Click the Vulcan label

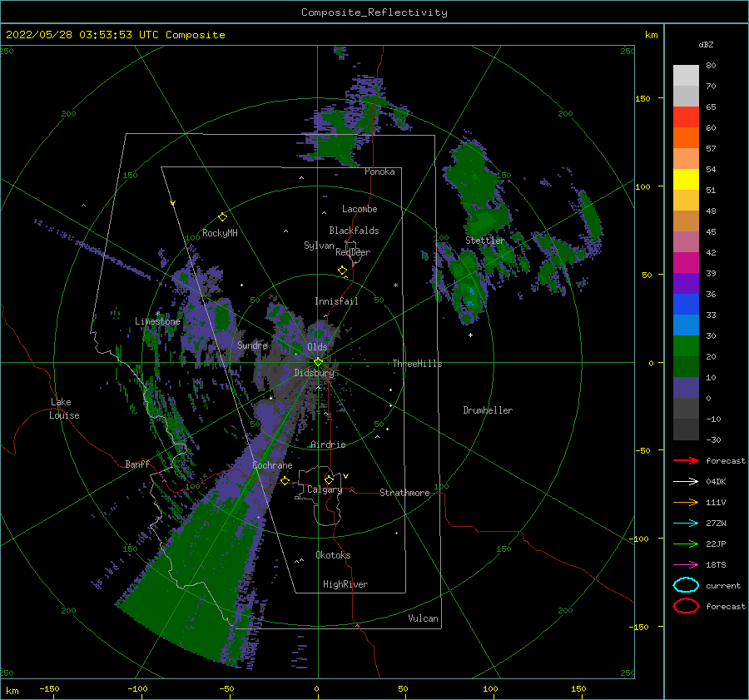point(424,618)
